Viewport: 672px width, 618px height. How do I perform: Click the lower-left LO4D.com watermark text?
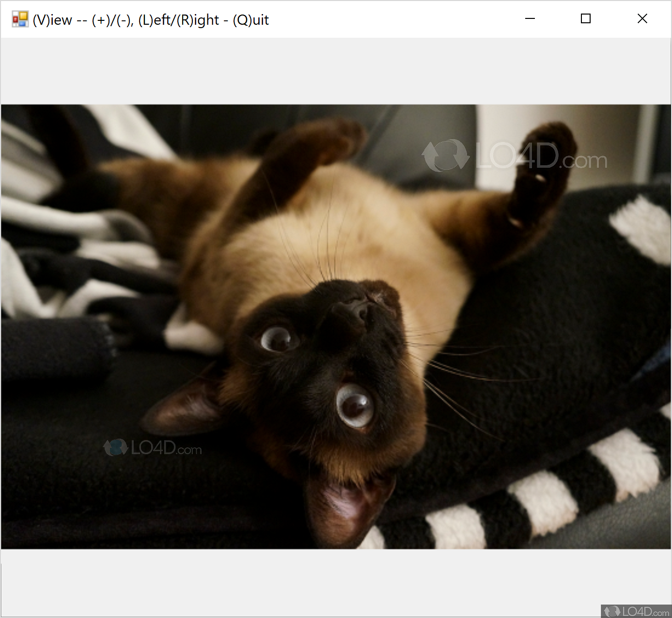point(166,448)
